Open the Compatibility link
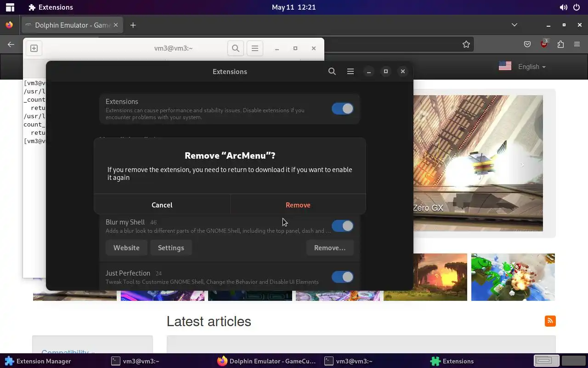 pyautogui.click(x=68, y=352)
